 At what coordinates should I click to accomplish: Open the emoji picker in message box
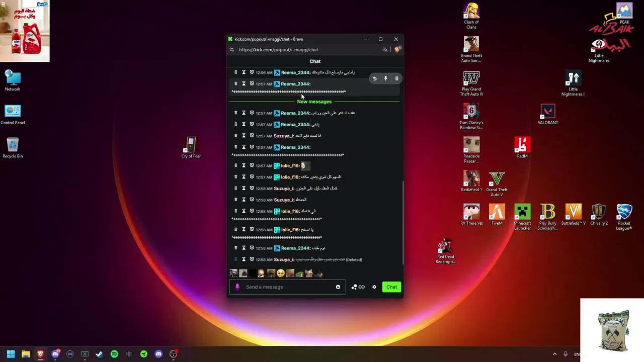click(338, 287)
